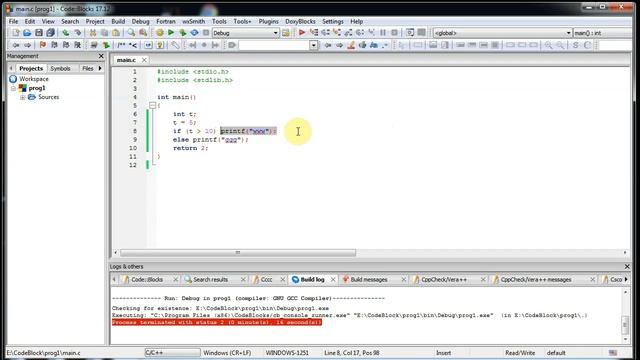The width and height of the screenshot is (640, 360).
Task: Open the DoxyBlocks menu
Action: [300, 21]
